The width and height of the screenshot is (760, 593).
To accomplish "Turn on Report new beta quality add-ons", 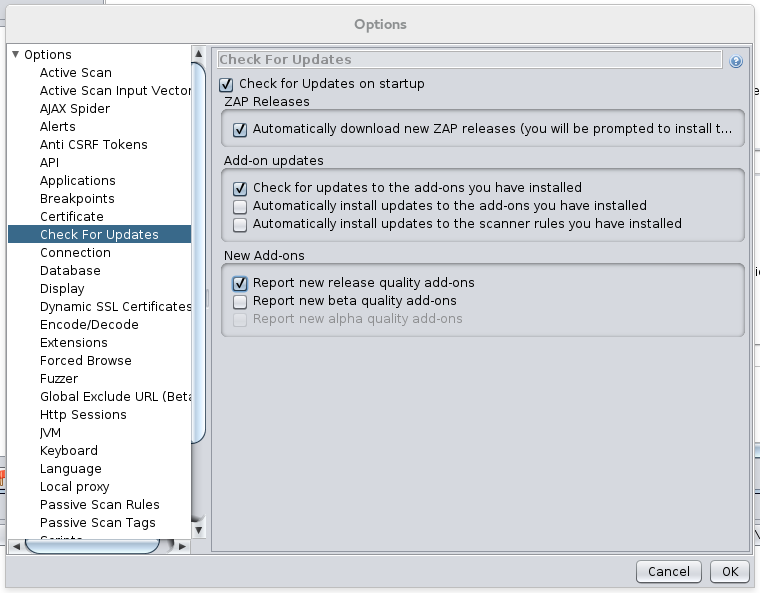I will [x=240, y=301].
